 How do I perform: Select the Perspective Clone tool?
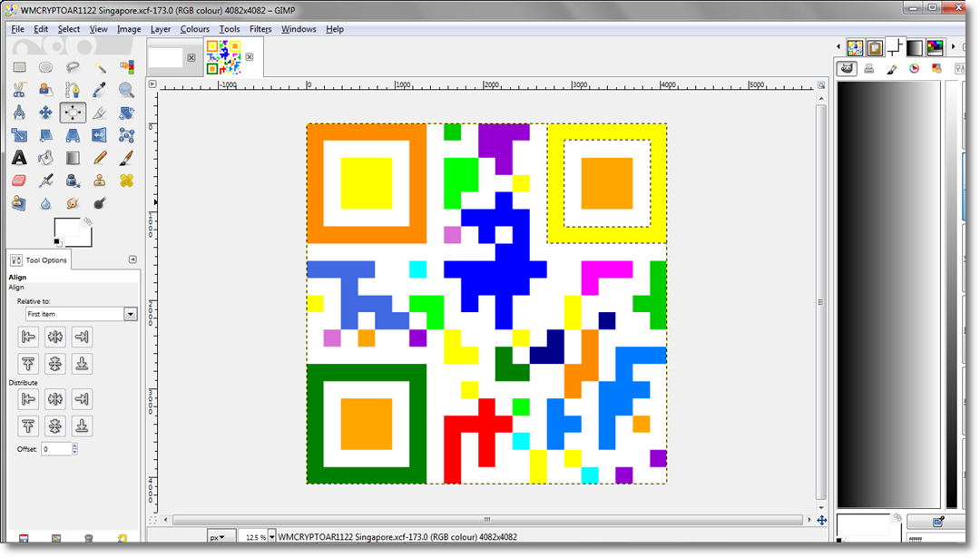tap(19, 203)
